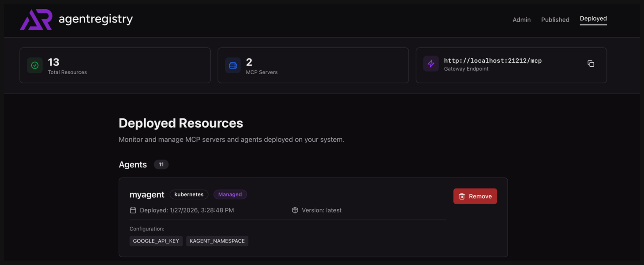Select the Deployed tab

click(593, 19)
